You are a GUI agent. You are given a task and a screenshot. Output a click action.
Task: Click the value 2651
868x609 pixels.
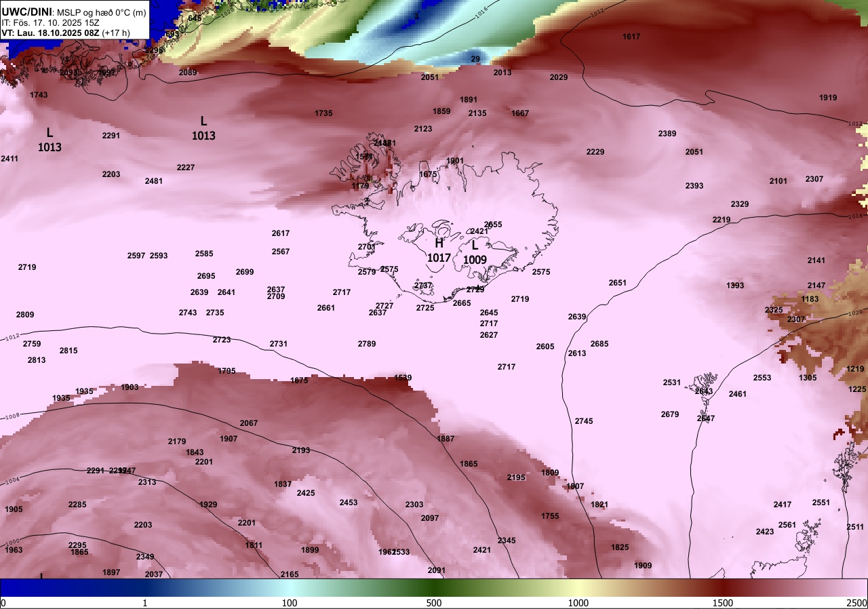pos(618,283)
